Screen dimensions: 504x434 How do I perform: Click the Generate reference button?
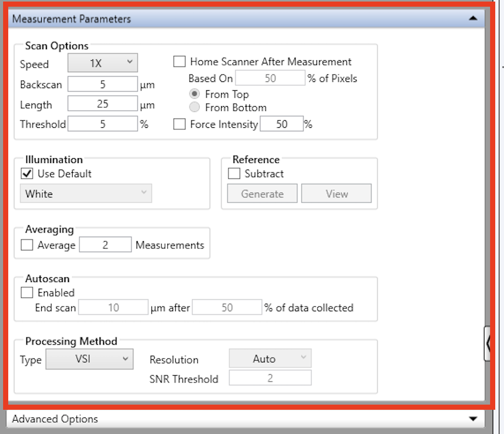[x=262, y=194]
